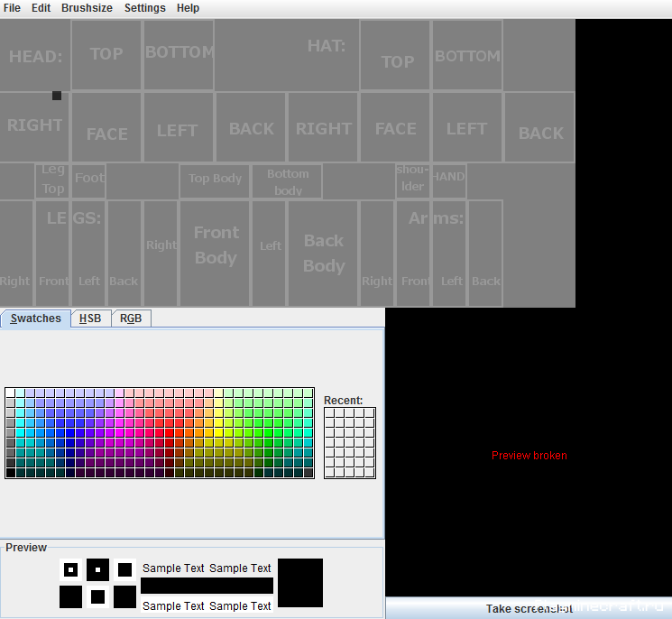Open the File menu

[x=12, y=8]
